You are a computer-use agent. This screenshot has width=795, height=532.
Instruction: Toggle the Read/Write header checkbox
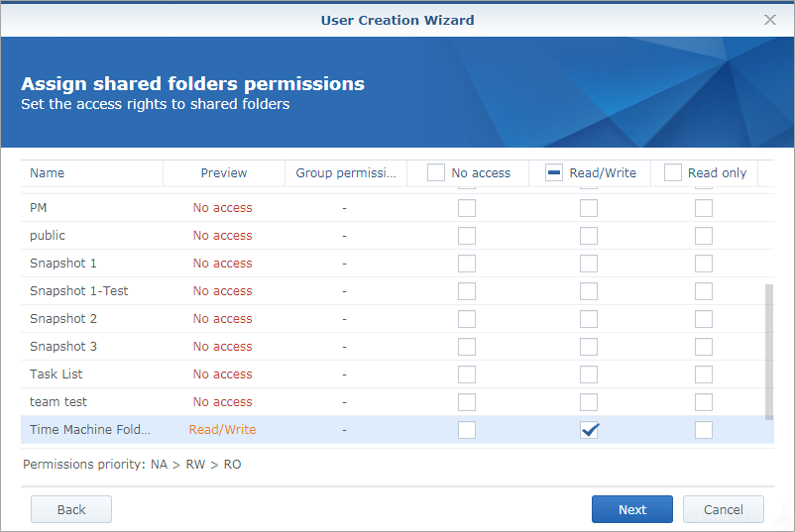tap(554, 172)
